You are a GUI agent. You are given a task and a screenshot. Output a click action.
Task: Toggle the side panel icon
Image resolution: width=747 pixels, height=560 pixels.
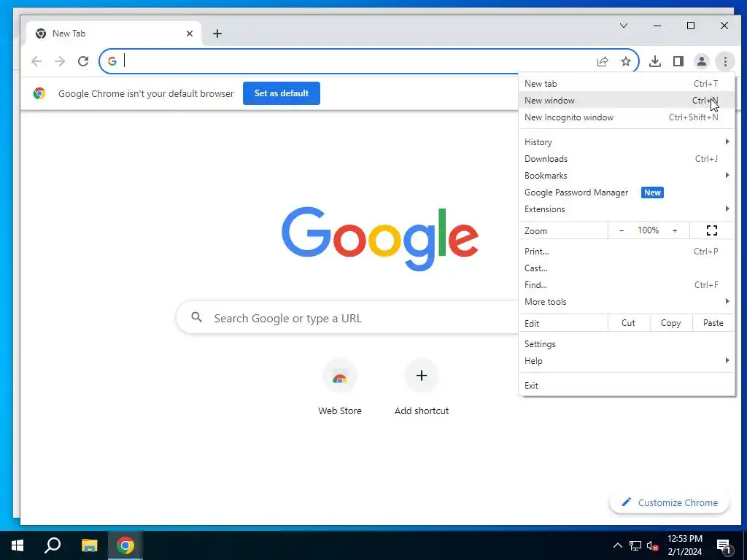[x=678, y=61]
